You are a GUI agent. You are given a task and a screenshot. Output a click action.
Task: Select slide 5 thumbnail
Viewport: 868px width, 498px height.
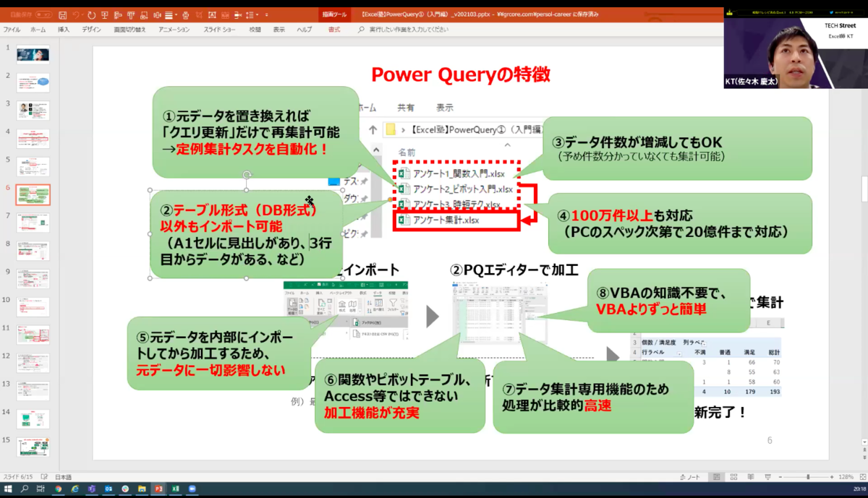click(x=33, y=167)
